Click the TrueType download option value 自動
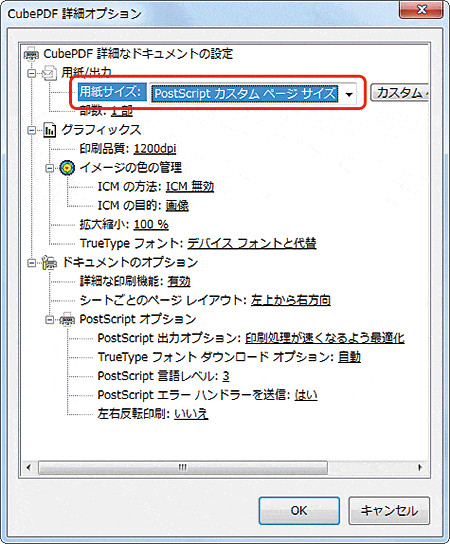The image size is (450, 544). point(349,357)
